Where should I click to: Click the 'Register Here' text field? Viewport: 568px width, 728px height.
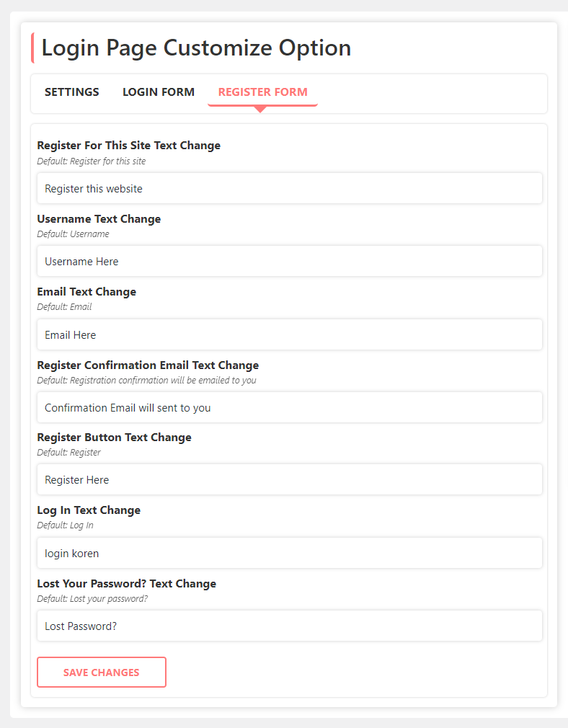[x=289, y=480]
